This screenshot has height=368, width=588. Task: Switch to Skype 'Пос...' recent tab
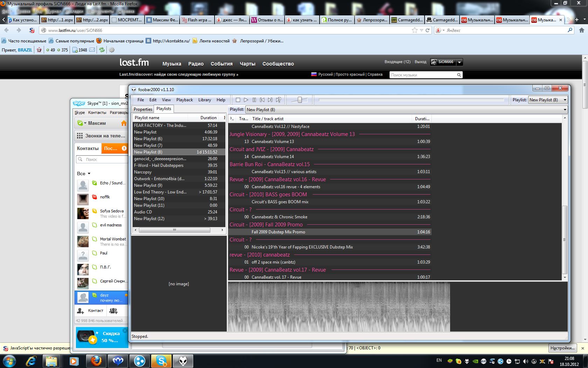115,148
